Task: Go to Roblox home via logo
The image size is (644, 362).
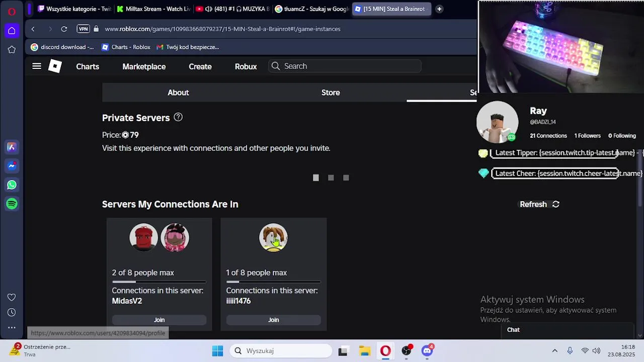Action: tap(55, 66)
